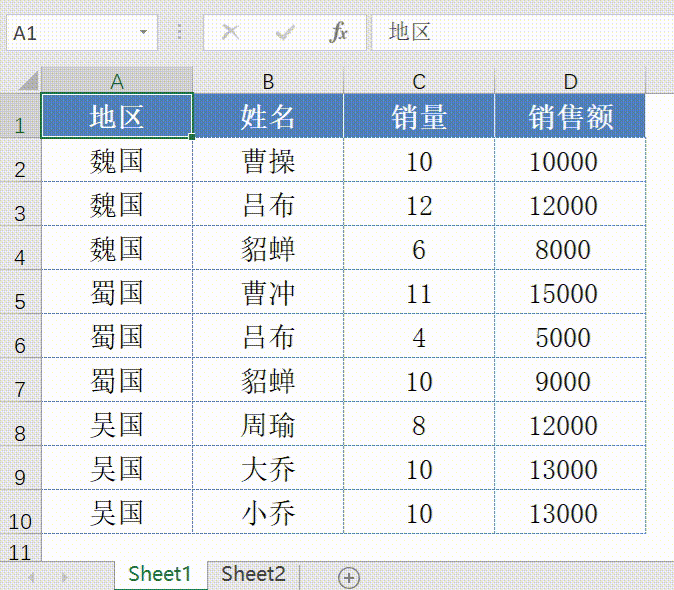Click the Select All corner triangle
The height and width of the screenshot is (590, 674).
coord(27,81)
